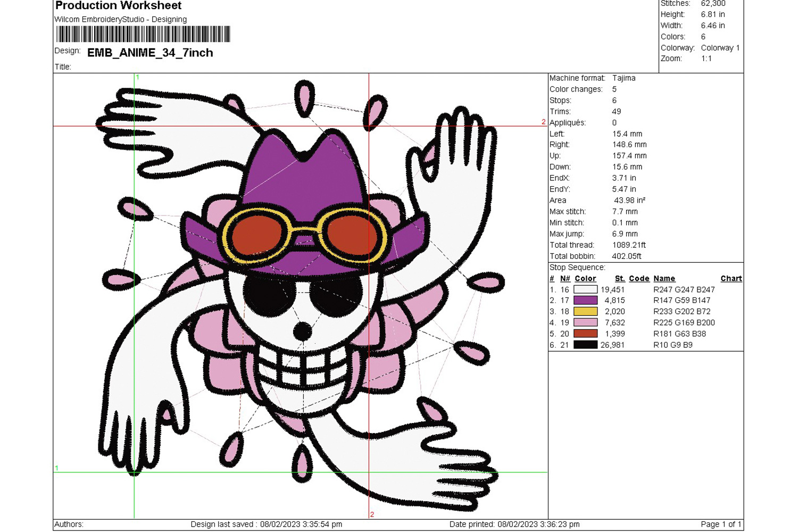Select the red-brown thread swatch numbered 20
The height and width of the screenshot is (532, 799).
coord(585,334)
